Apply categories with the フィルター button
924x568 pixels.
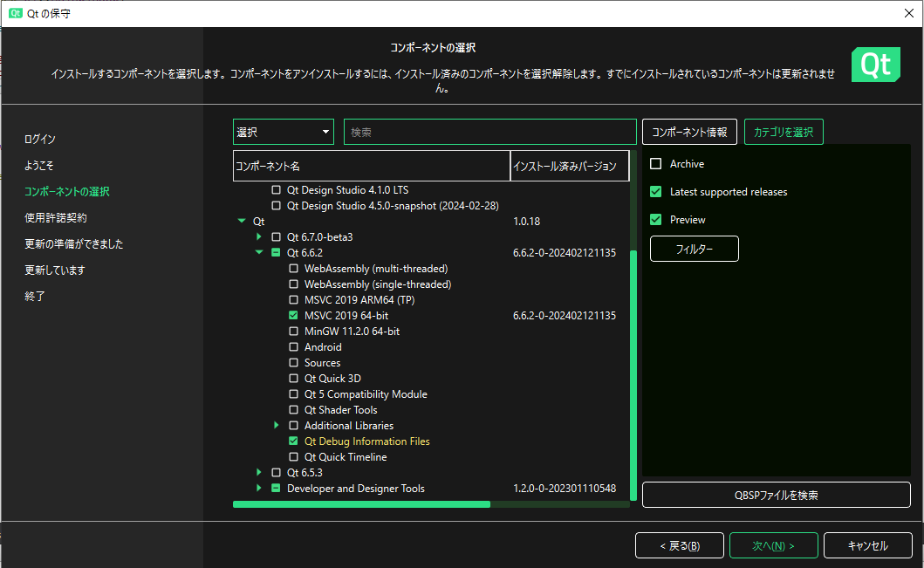(x=695, y=249)
